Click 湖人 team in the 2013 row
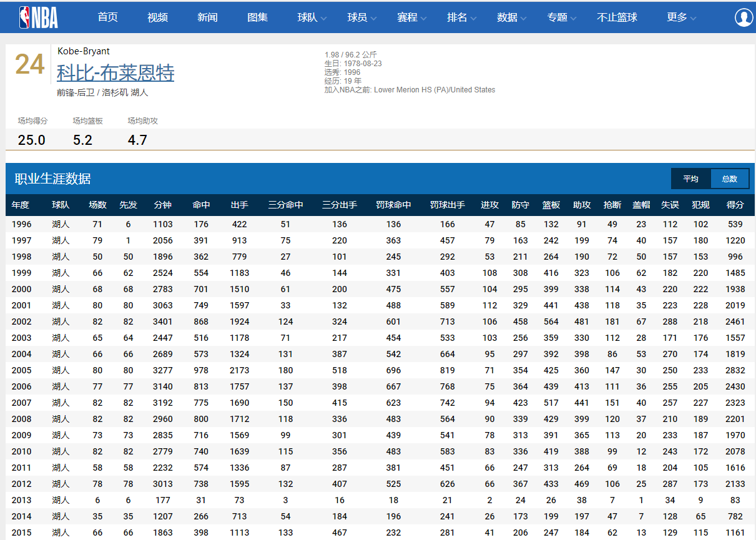Screen dimensions: 756x540 (x=61, y=500)
